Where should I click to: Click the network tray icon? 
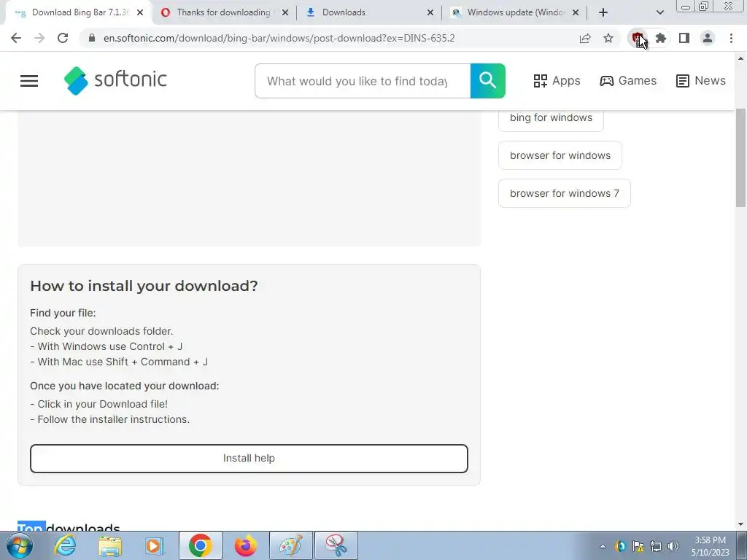point(656,546)
